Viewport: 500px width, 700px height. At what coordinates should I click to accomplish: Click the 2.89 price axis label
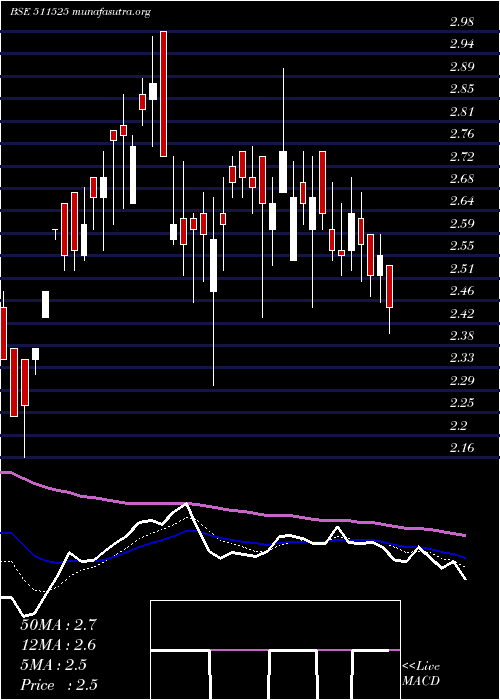[x=462, y=67]
